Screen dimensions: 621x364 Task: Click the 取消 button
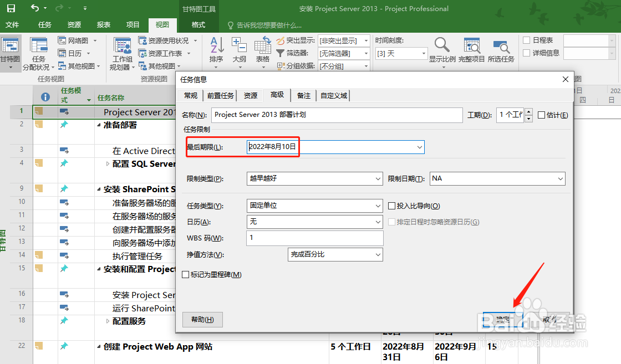pyautogui.click(x=549, y=319)
